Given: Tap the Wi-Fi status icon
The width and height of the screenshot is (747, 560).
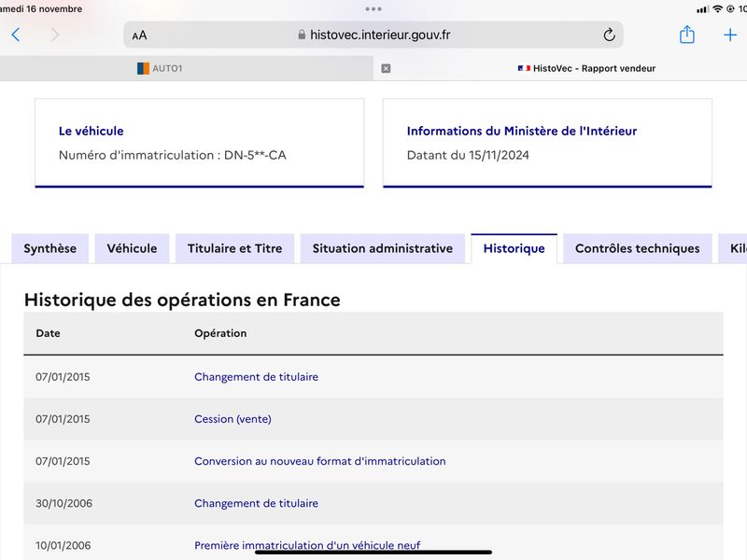Looking at the screenshot, I should (717, 9).
